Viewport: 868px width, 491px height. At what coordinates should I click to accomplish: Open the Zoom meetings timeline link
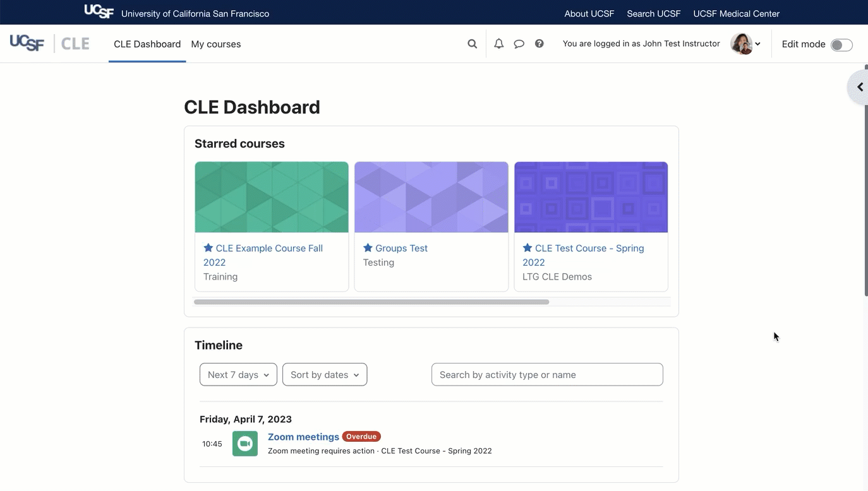pos(303,437)
